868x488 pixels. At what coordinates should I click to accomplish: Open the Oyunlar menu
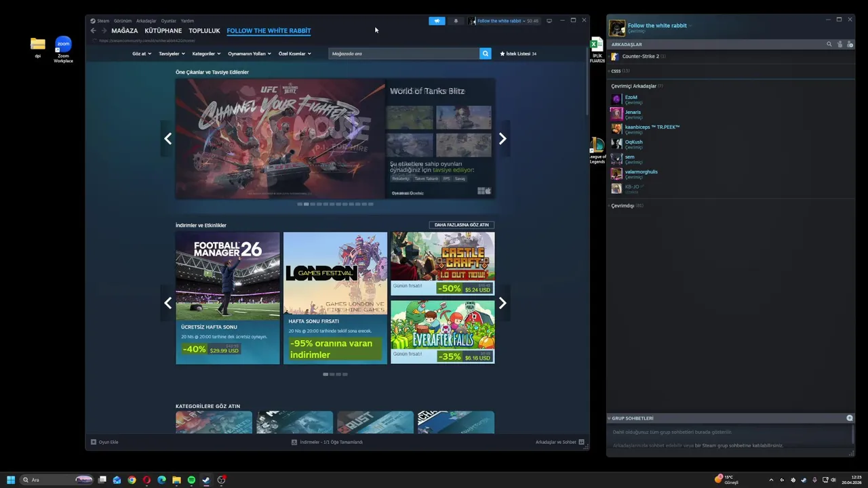pos(168,21)
